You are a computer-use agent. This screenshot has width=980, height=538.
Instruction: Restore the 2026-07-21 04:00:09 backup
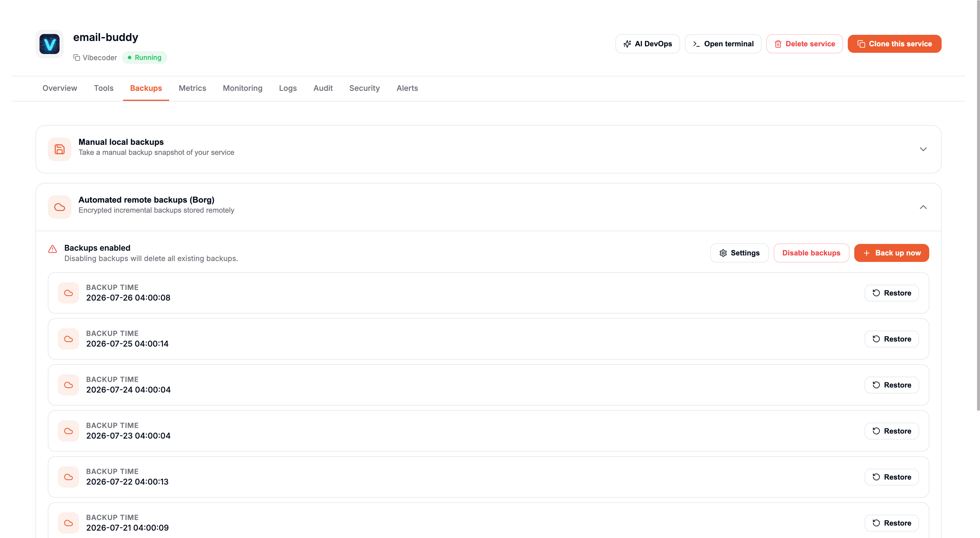(891, 523)
